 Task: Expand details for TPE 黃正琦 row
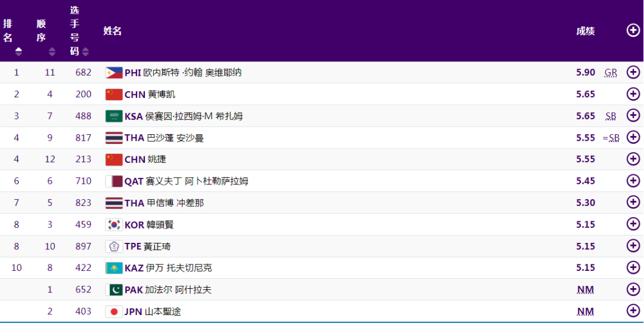point(633,246)
